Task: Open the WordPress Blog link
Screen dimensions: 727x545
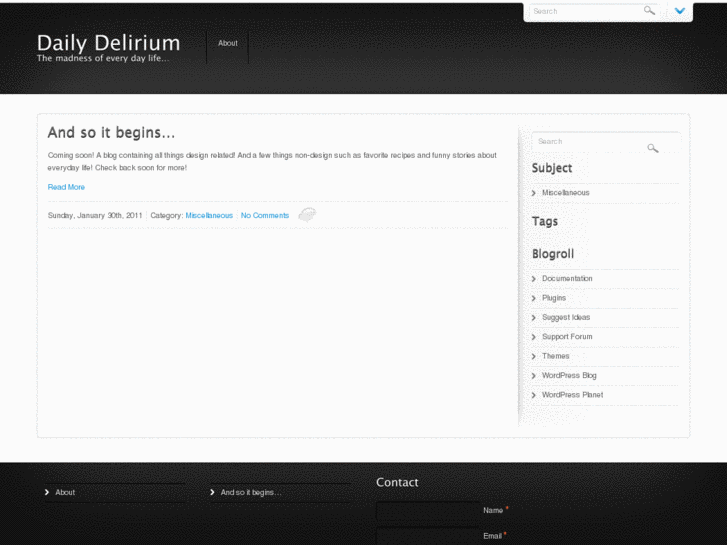Action: tap(569, 375)
